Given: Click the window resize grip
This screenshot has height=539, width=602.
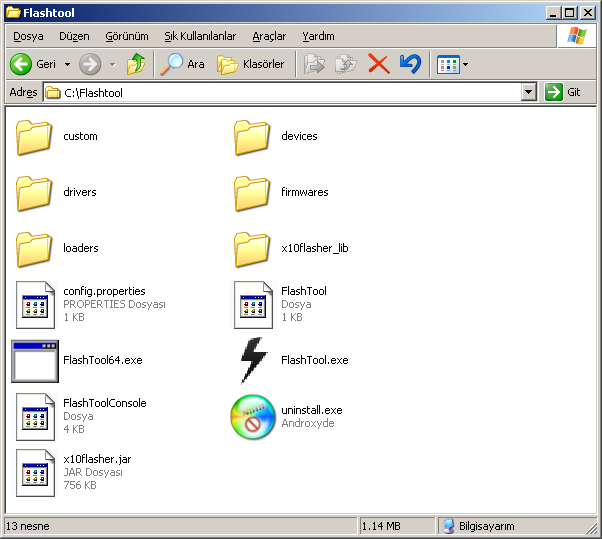Looking at the screenshot, I should pyautogui.click(x=592, y=529).
